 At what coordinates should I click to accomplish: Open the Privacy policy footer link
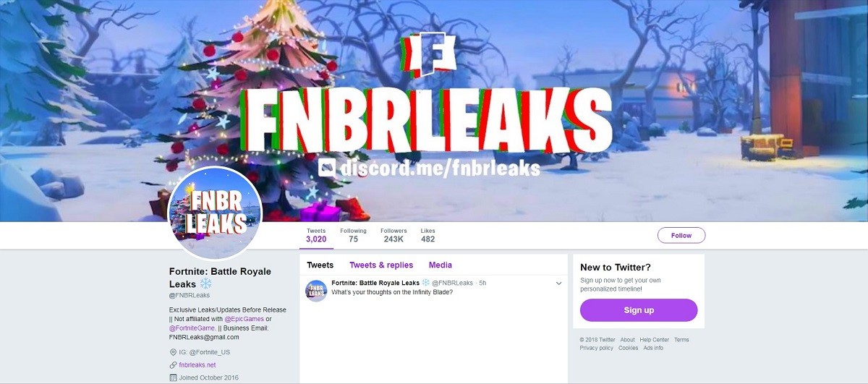tap(597, 348)
